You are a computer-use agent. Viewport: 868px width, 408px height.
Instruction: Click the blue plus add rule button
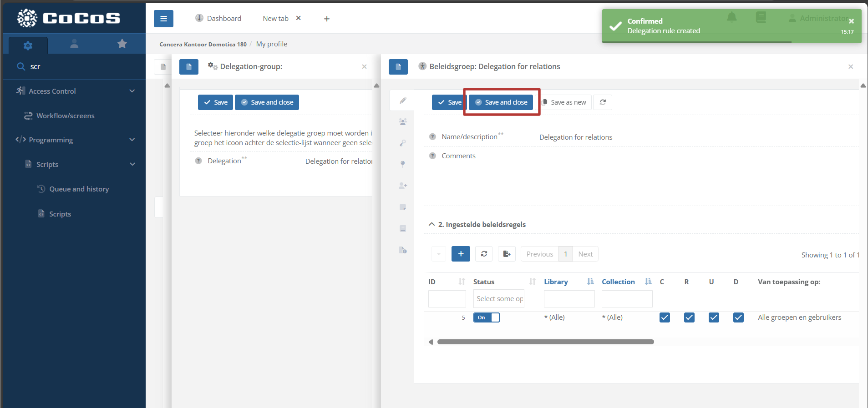click(461, 254)
